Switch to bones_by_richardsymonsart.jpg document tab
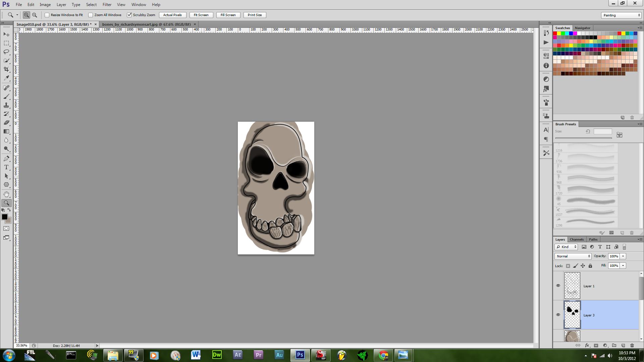Image resolution: width=644 pixels, height=362 pixels. 146,24
